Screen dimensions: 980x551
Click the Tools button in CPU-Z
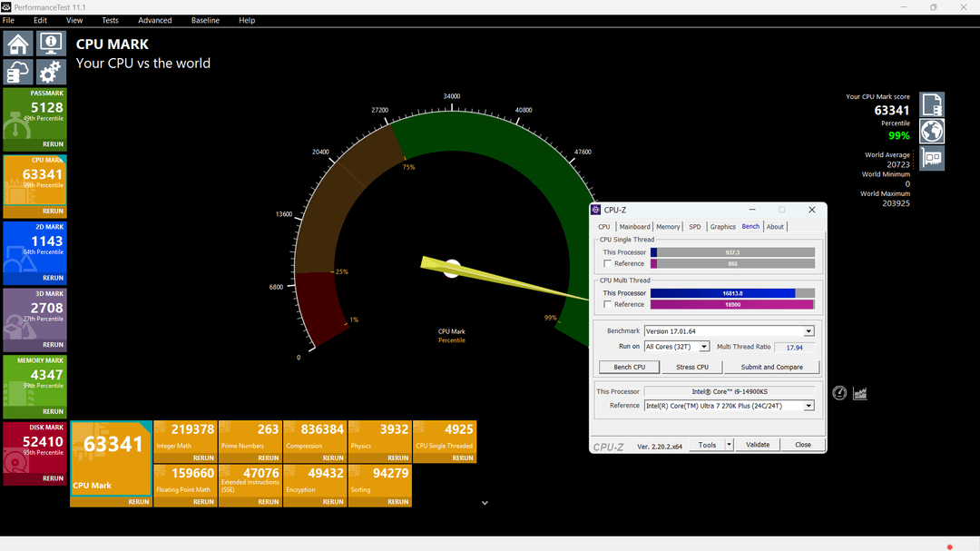(x=708, y=445)
